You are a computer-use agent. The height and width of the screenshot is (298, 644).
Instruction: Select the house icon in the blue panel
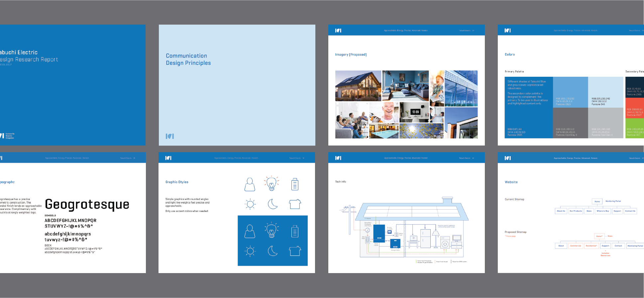(x=295, y=251)
